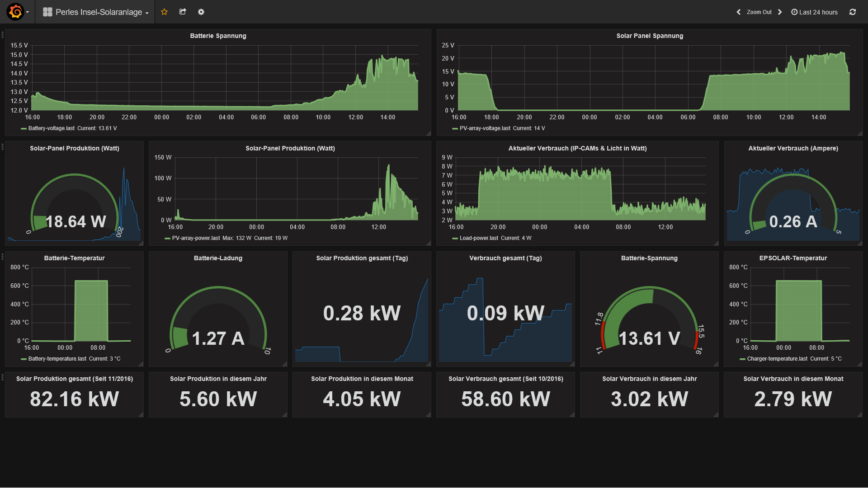Open first row handle menu
868x488 pixels.
click(3, 34)
